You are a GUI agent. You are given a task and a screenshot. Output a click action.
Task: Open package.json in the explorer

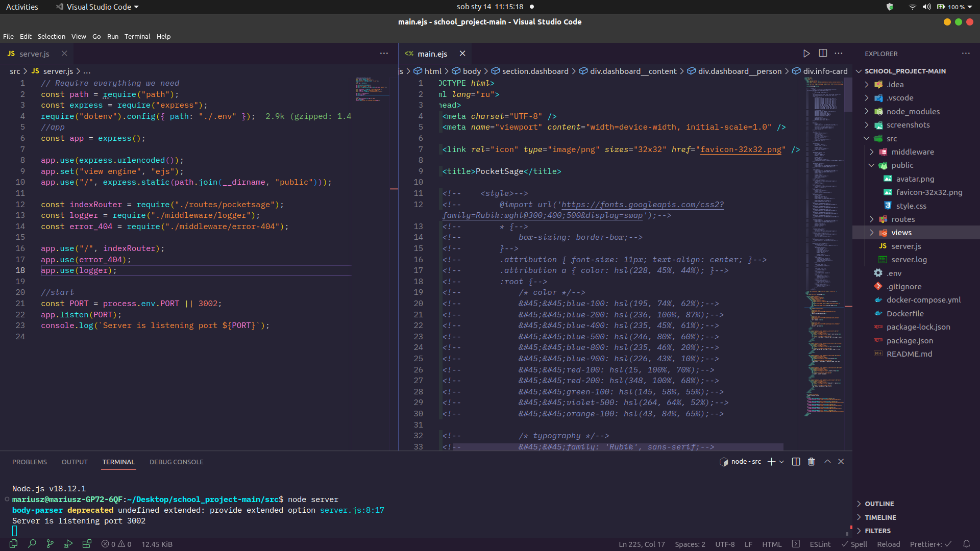click(x=910, y=341)
